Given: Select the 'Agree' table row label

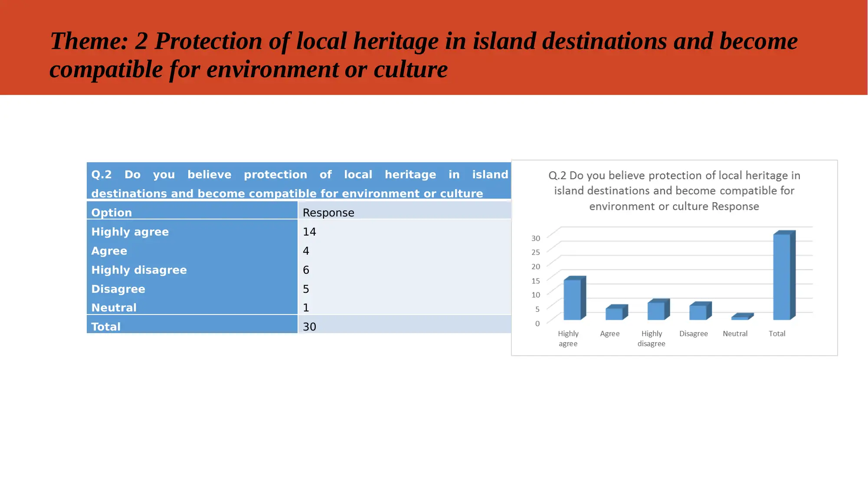Looking at the screenshot, I should coord(109,251).
